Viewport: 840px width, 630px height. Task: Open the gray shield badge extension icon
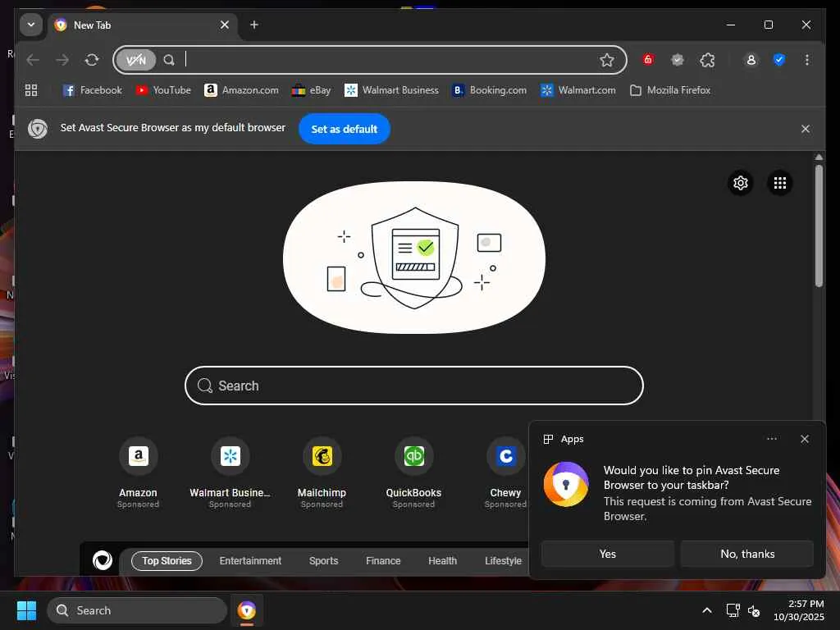point(678,59)
